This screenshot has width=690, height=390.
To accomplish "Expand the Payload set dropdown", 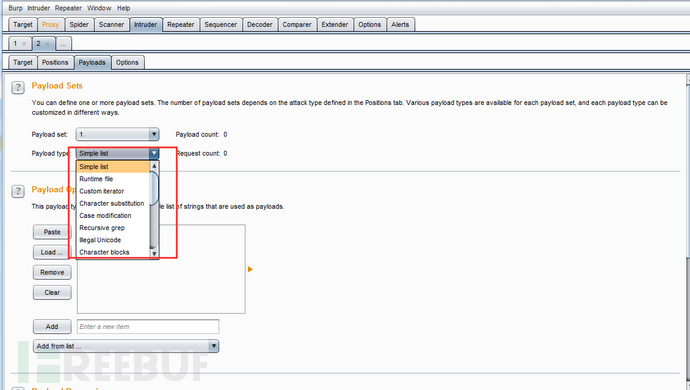I will click(154, 134).
